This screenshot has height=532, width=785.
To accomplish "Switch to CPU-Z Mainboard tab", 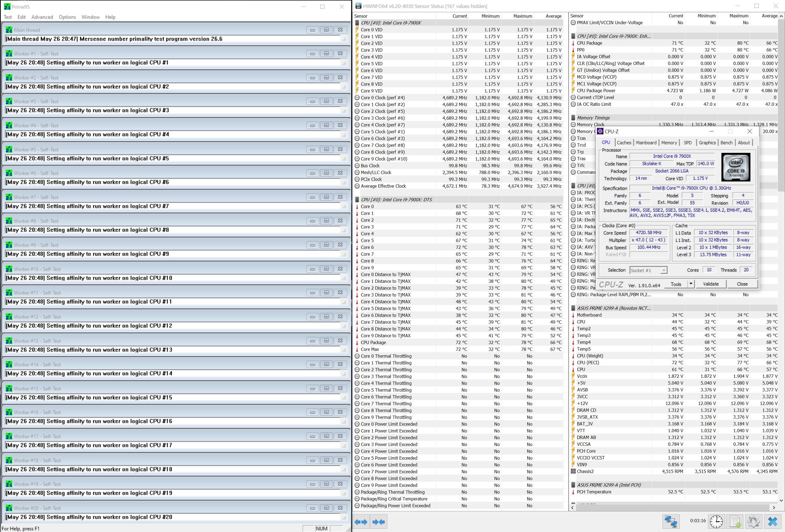I will 646,143.
